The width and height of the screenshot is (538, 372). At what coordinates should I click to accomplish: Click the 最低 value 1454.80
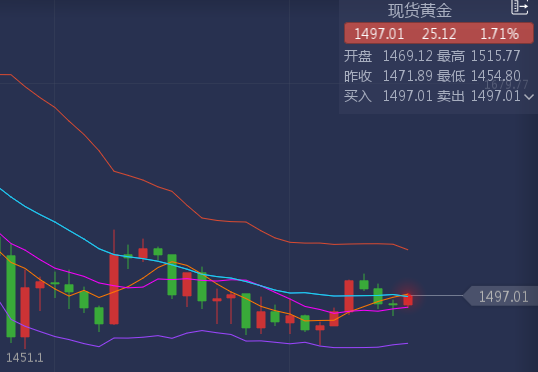click(495, 76)
